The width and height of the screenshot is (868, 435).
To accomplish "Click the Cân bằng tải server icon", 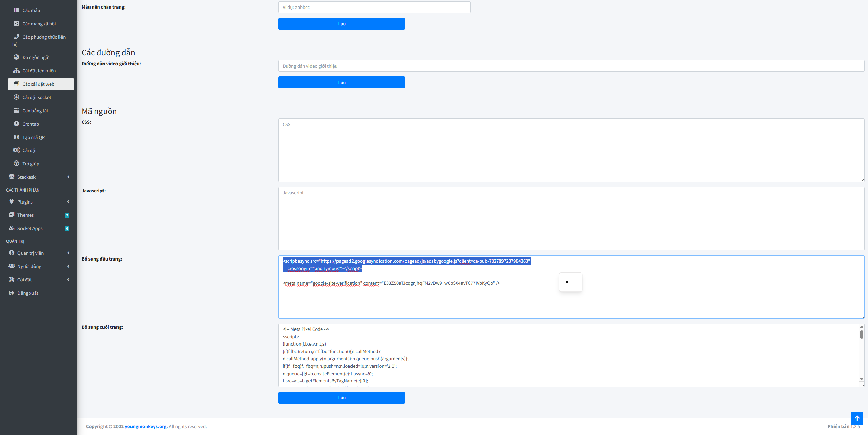I will point(16,110).
